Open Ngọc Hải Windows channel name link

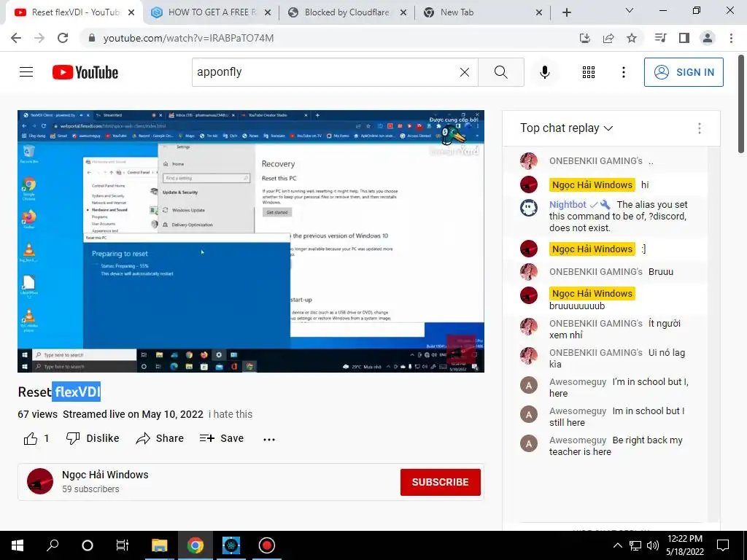105,475
